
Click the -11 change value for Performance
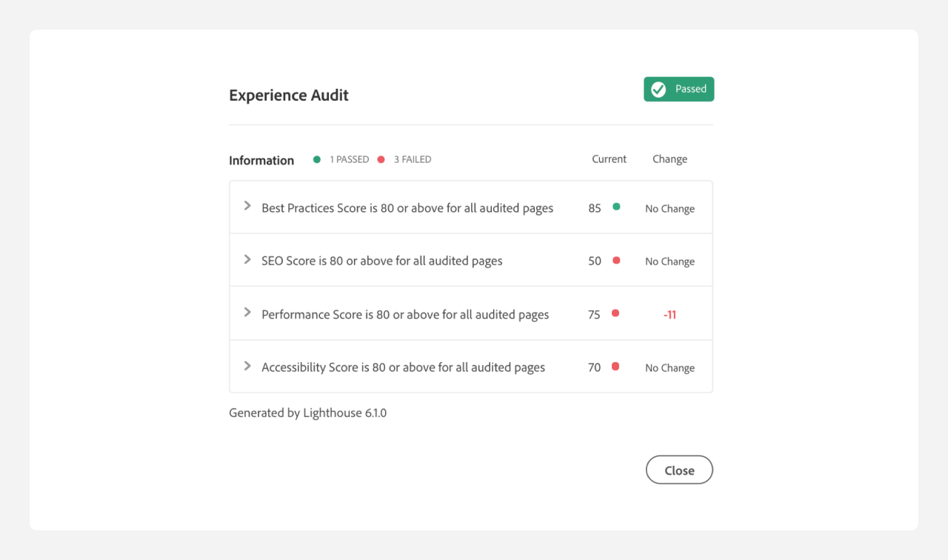point(670,315)
